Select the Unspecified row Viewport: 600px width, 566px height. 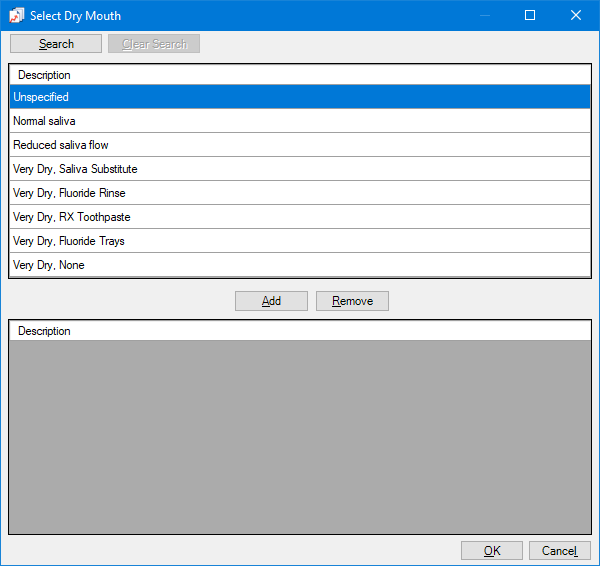pyautogui.click(x=300, y=97)
